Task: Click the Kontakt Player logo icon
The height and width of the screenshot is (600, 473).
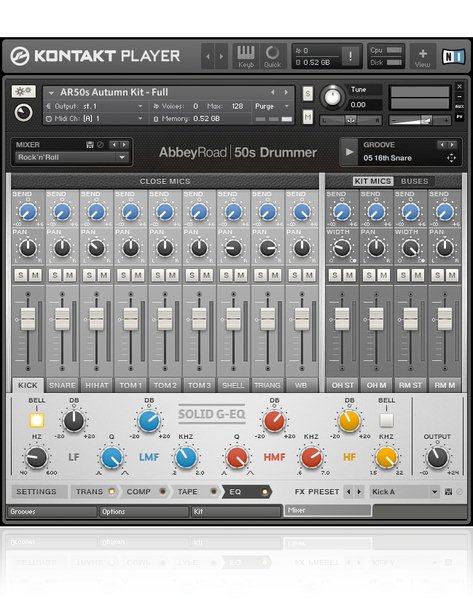Action: pyautogui.click(x=20, y=56)
